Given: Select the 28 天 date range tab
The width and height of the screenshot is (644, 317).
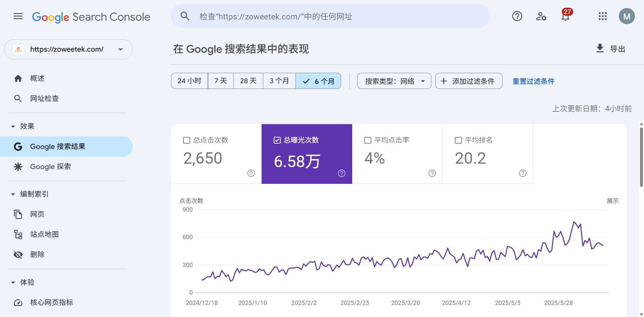Looking at the screenshot, I should [x=248, y=81].
